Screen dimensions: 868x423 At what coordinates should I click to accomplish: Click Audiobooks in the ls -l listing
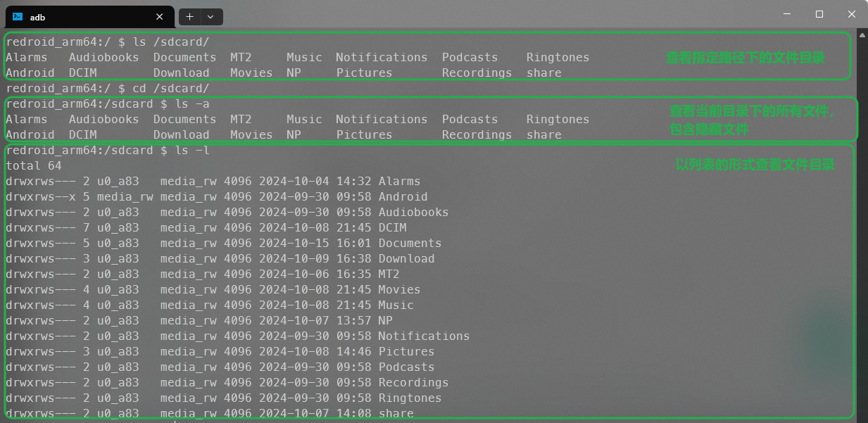point(414,212)
